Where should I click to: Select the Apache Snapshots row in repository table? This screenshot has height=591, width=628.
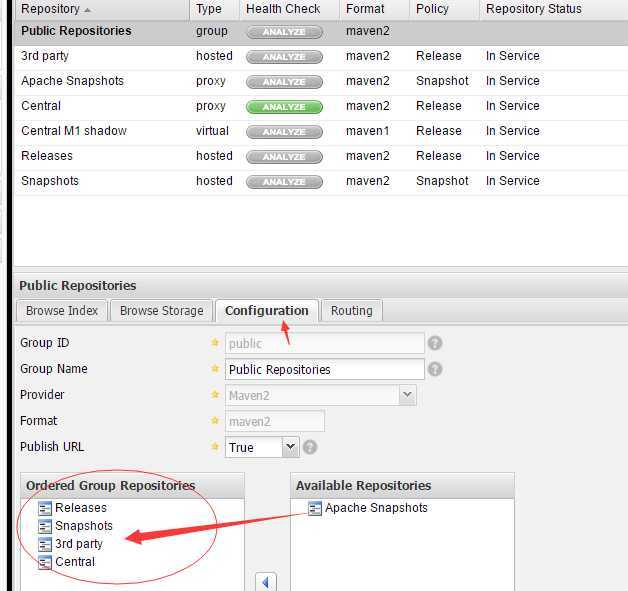(320, 81)
